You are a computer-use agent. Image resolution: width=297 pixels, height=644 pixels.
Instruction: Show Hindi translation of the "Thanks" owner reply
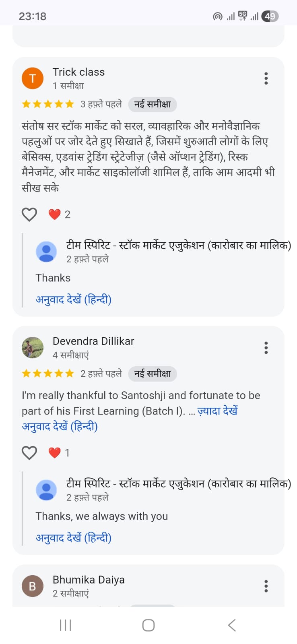click(x=74, y=300)
